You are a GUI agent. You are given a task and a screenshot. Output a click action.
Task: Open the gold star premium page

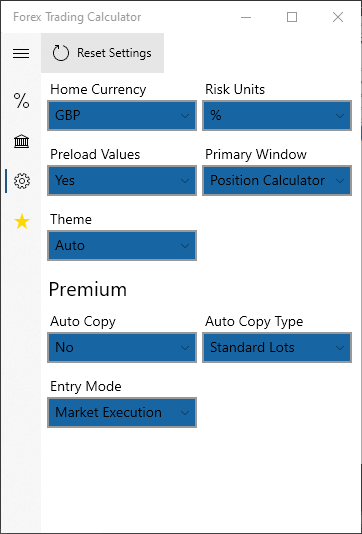click(x=22, y=222)
